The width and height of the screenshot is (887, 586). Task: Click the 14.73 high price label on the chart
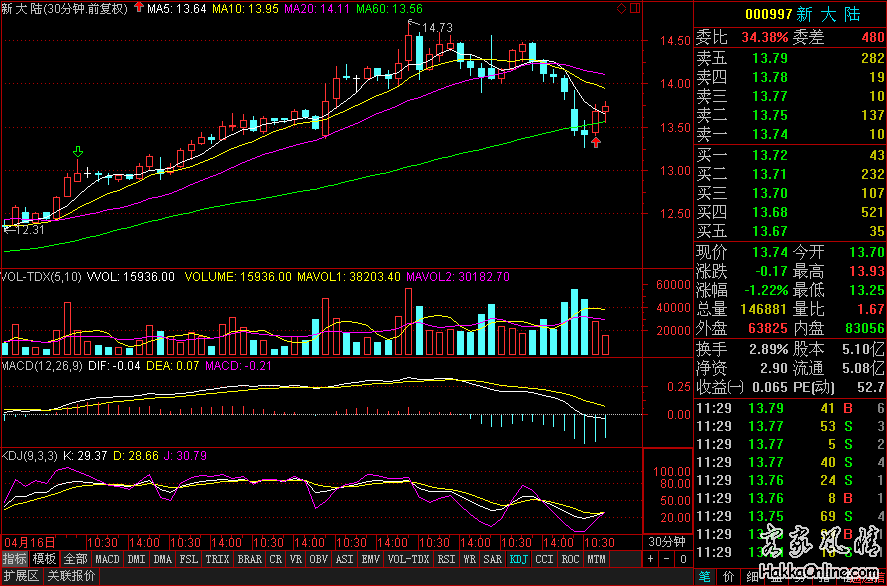point(438,27)
